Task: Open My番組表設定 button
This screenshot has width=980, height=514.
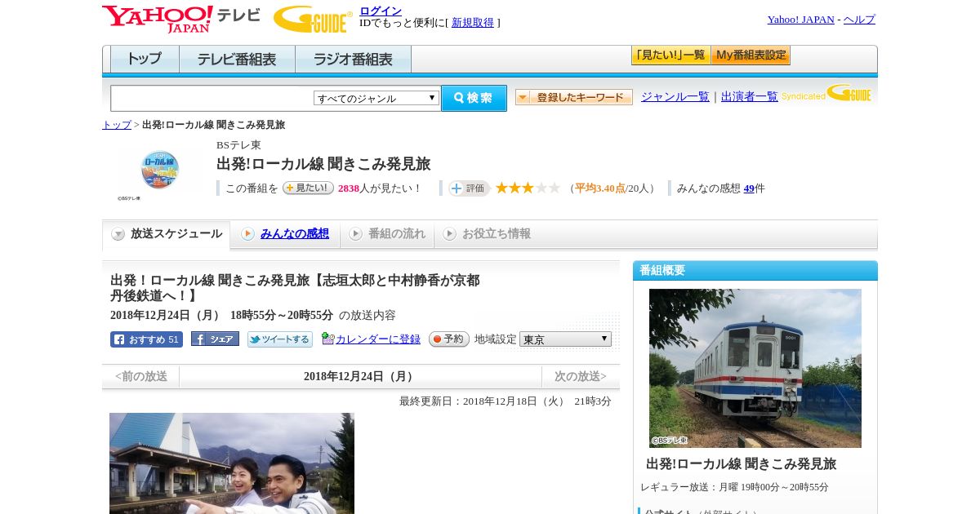Action: tap(751, 55)
